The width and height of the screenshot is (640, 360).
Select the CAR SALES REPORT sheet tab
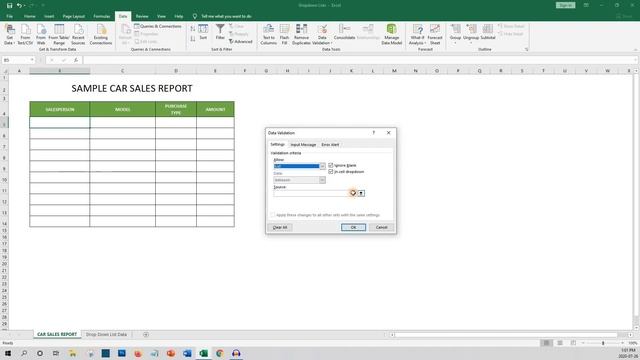pos(57,334)
